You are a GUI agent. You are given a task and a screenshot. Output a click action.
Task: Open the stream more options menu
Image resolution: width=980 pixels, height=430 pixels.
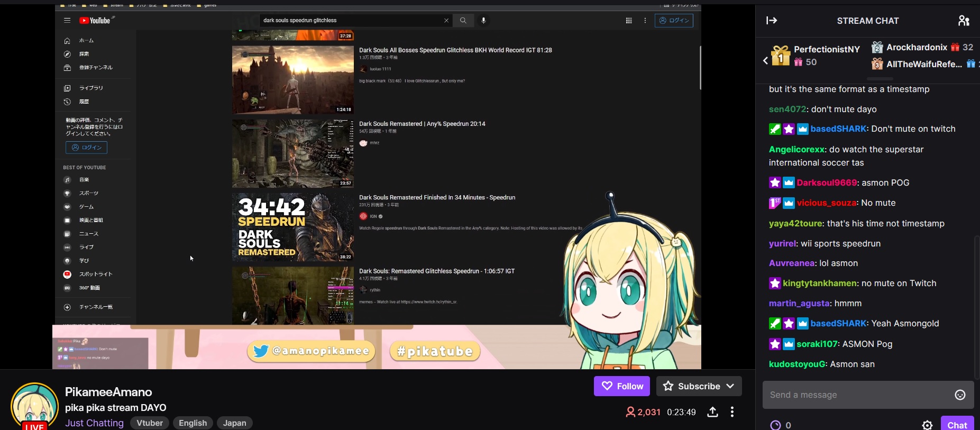[732, 412]
